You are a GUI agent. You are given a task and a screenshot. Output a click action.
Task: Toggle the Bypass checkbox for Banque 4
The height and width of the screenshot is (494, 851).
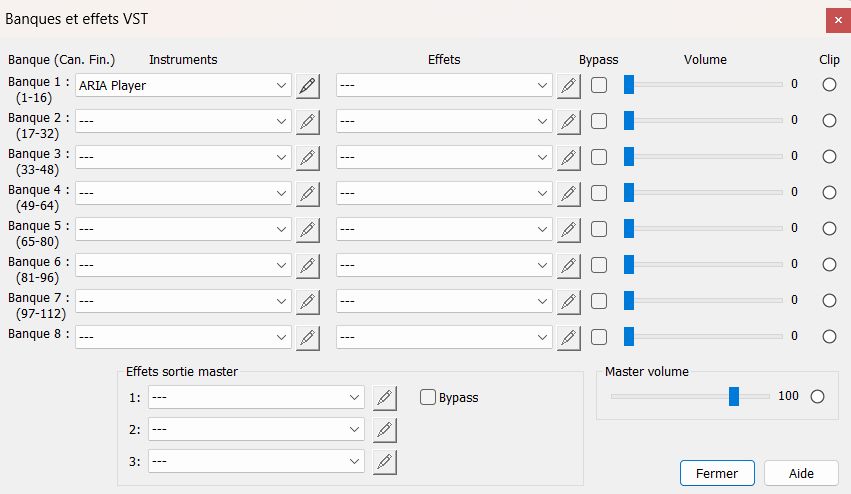(x=599, y=193)
